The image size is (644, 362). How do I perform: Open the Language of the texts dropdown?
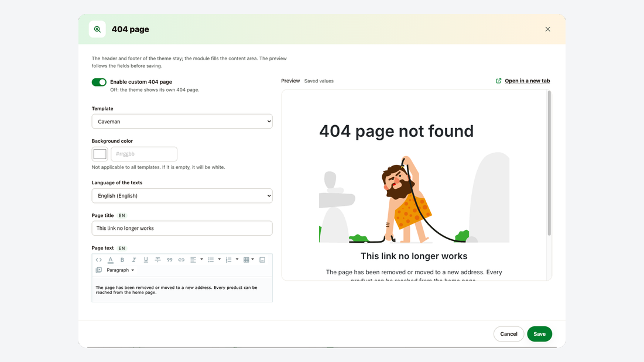click(182, 196)
